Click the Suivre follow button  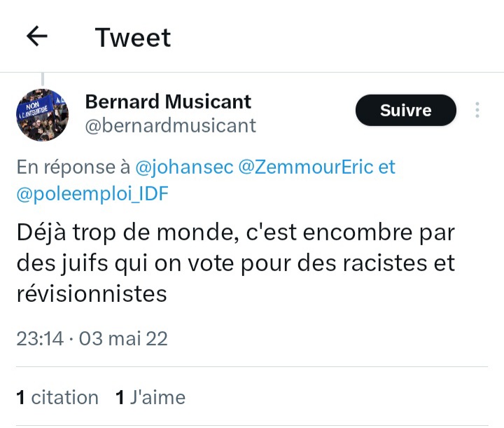pyautogui.click(x=405, y=111)
